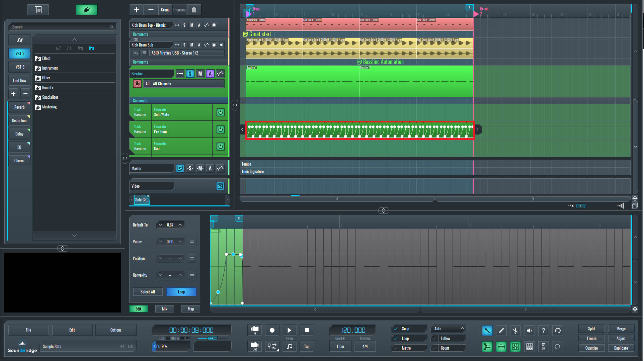Click the Video track display icon

point(220,186)
